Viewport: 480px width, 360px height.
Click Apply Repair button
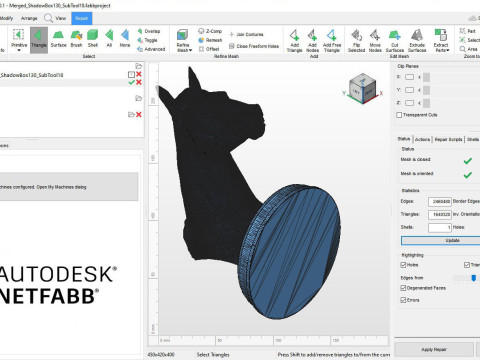[x=433, y=349]
